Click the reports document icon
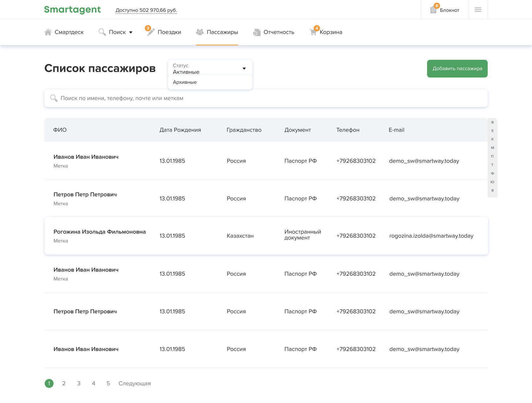Viewport: 532px width, 403px height. point(256,32)
